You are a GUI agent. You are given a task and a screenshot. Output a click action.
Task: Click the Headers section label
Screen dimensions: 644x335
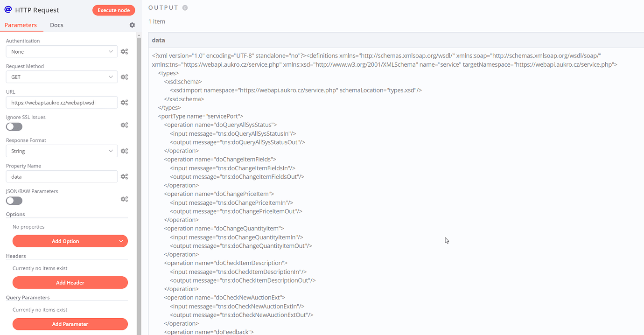16,256
